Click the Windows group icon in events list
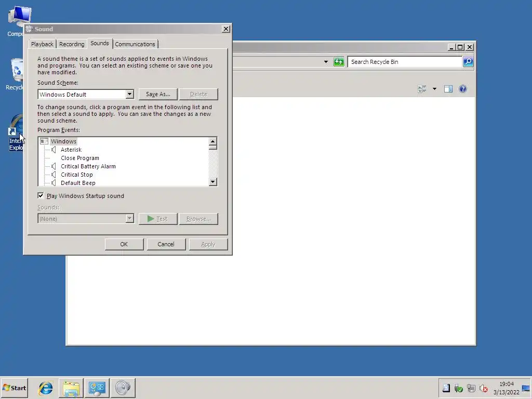This screenshot has height=399, width=532. pos(44,141)
